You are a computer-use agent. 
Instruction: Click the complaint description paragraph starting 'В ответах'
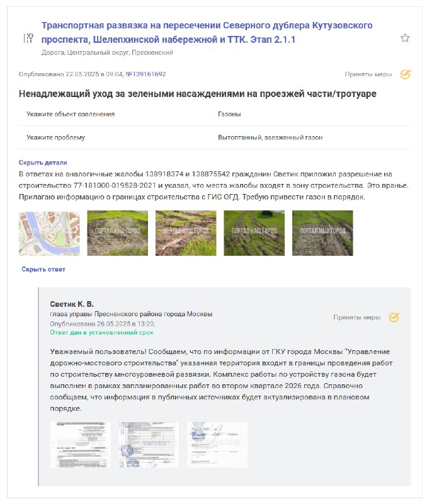coord(214,185)
